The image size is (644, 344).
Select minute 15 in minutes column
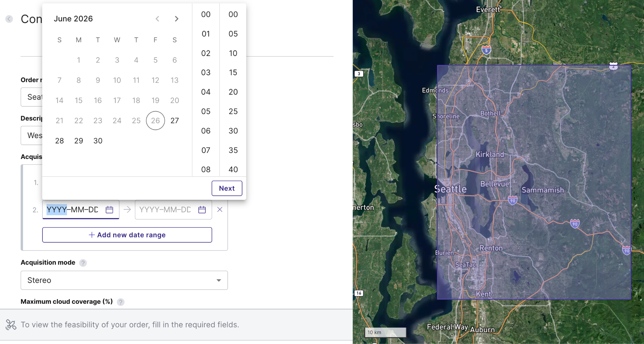click(x=233, y=73)
